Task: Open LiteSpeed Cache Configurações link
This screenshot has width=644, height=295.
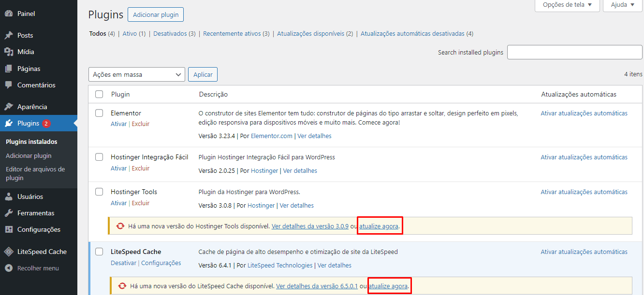Action: tap(161, 263)
